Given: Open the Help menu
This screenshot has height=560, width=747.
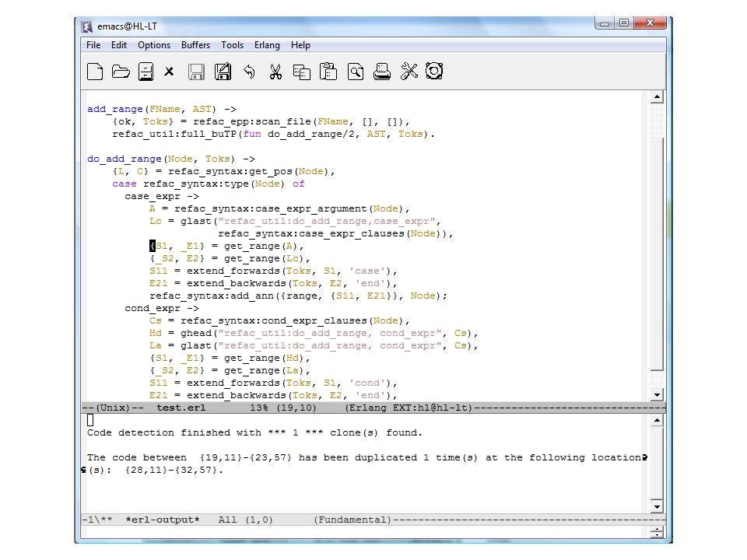Looking at the screenshot, I should click(300, 45).
